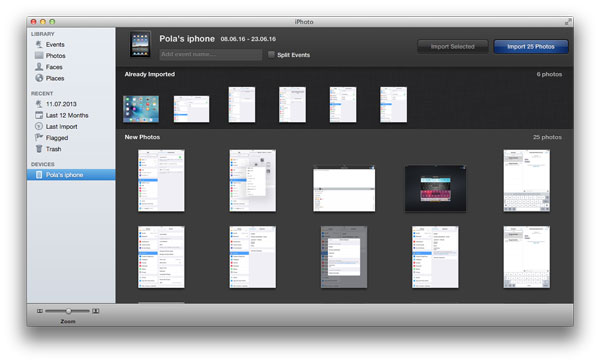
Task: Click the small thumbnails icon left of the zoom slider
Action: [x=40, y=311]
